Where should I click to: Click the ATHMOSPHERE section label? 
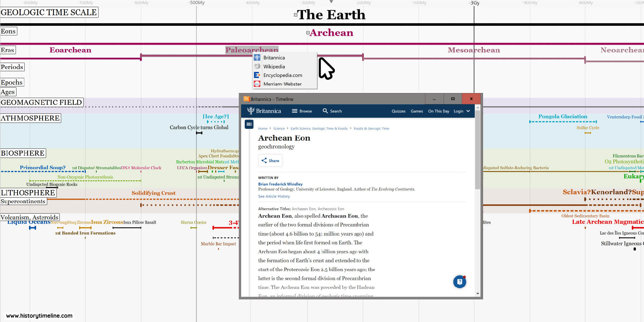coord(30,118)
